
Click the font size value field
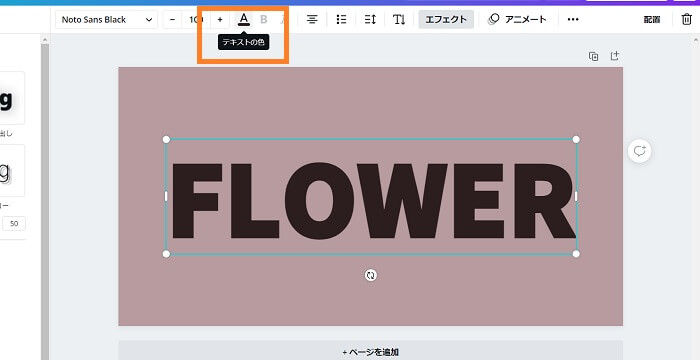196,20
